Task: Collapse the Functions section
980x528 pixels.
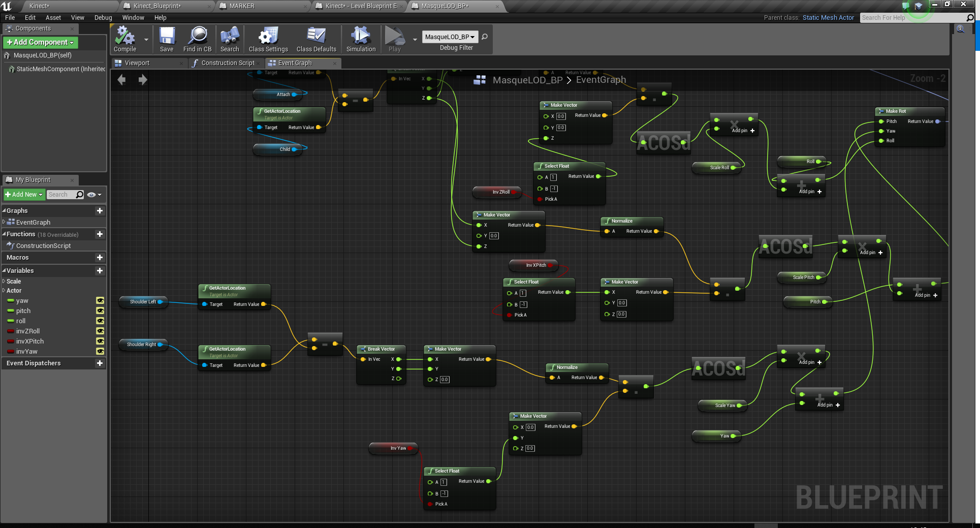Action: (4, 234)
